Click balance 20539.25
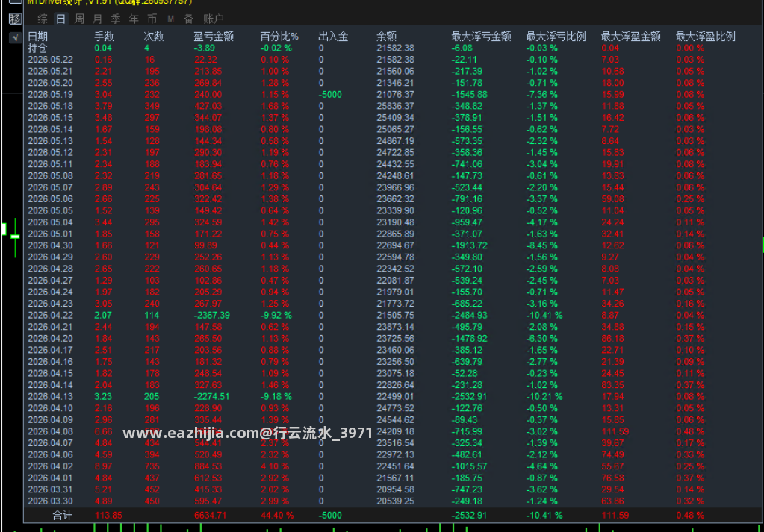This screenshot has width=764, height=532. pos(395,501)
